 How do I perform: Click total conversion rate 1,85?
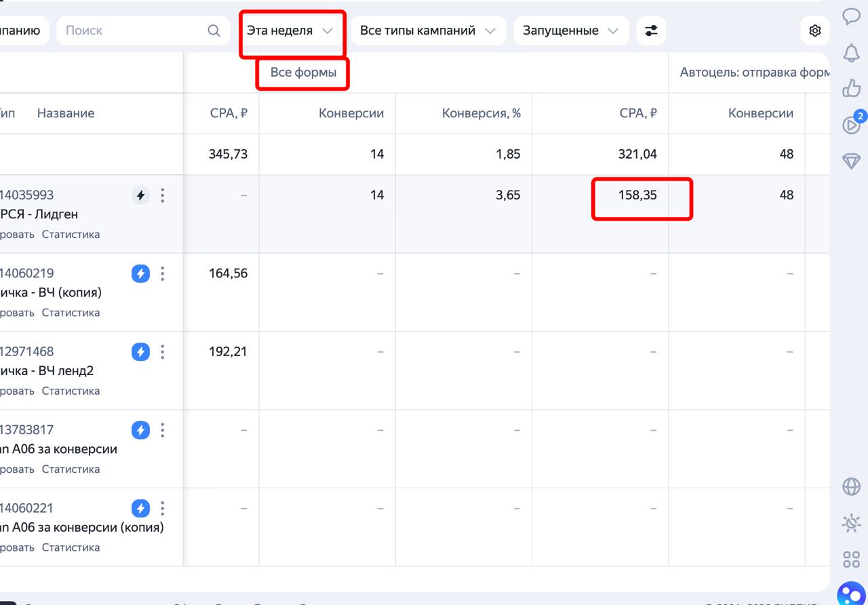[509, 155]
